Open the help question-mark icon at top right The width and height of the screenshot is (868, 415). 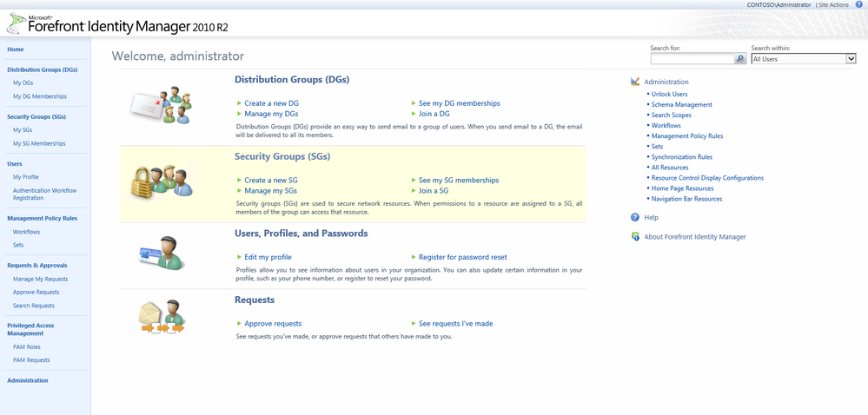858,4
